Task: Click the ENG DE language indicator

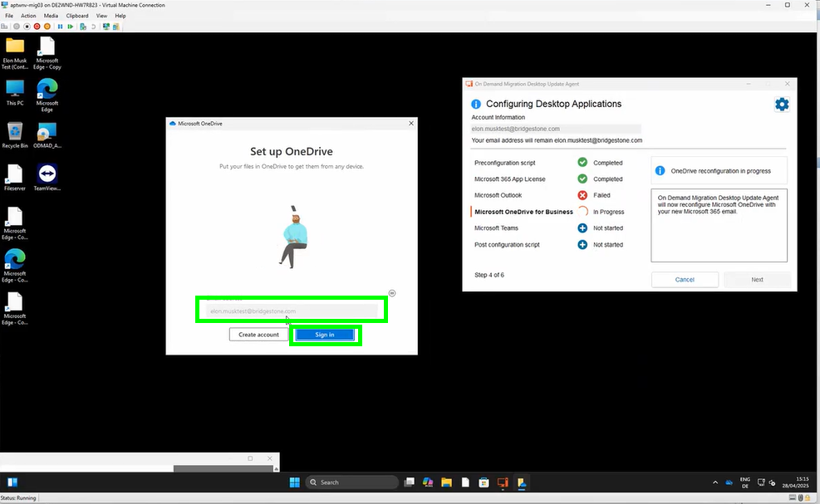Action: [x=744, y=482]
